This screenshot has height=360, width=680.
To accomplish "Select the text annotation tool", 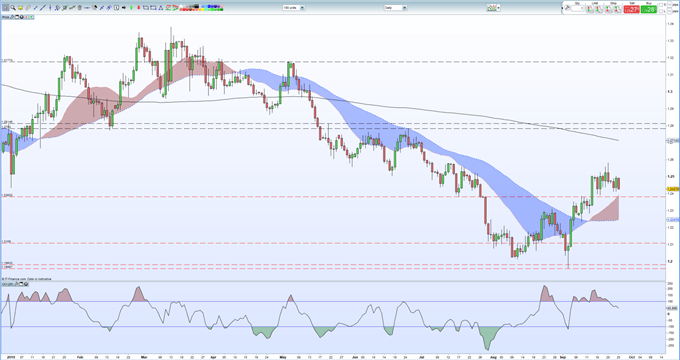I will click(117, 7).
